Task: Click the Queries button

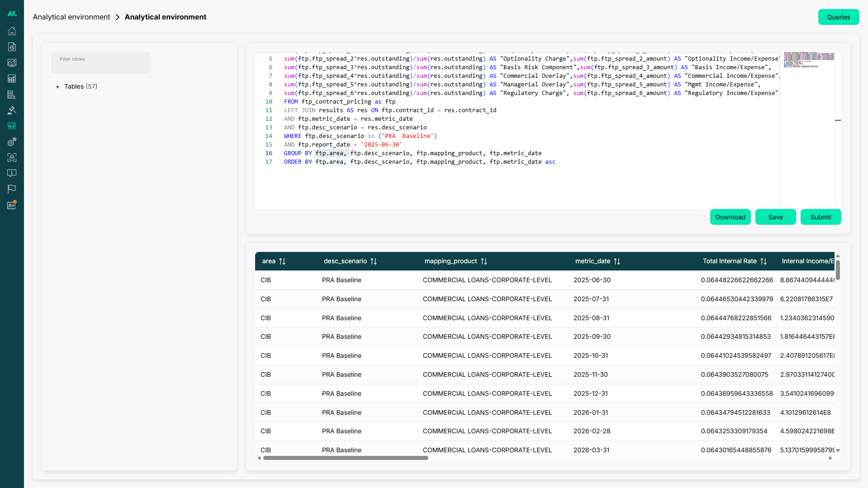Action: pyautogui.click(x=838, y=17)
